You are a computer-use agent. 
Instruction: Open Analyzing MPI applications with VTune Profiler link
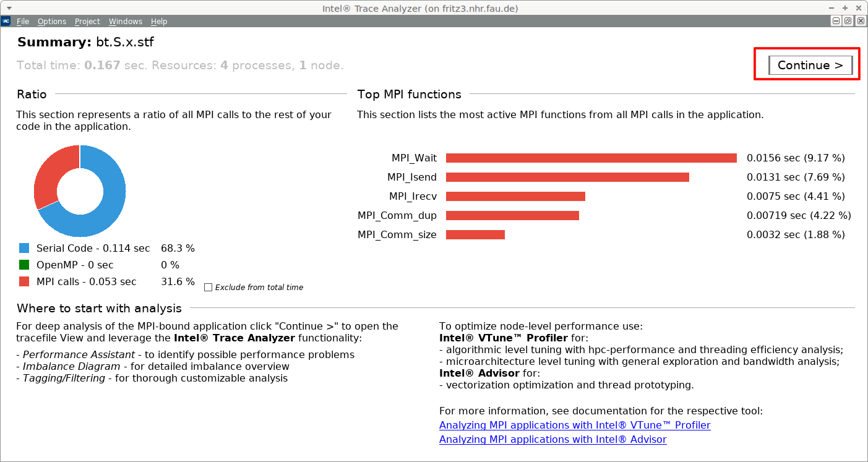tap(575, 425)
